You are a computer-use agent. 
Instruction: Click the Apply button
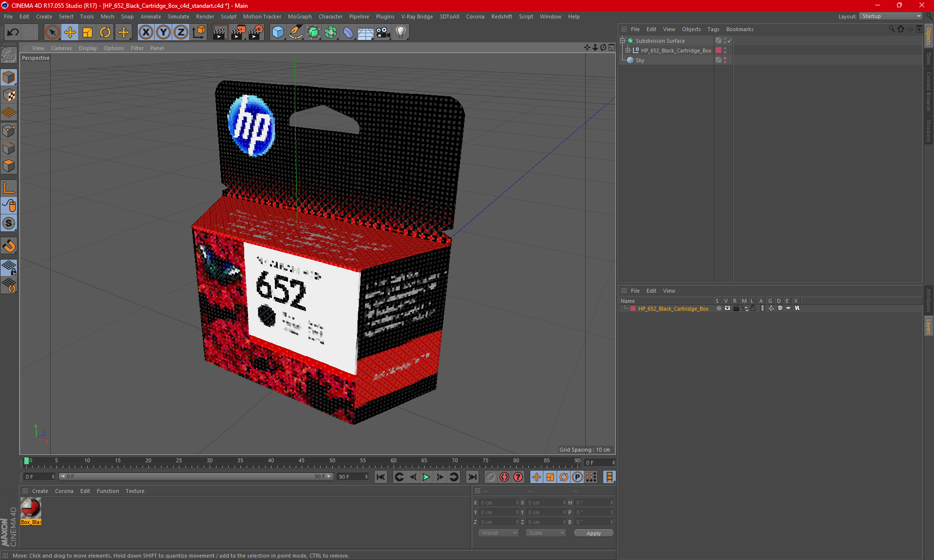click(x=593, y=533)
